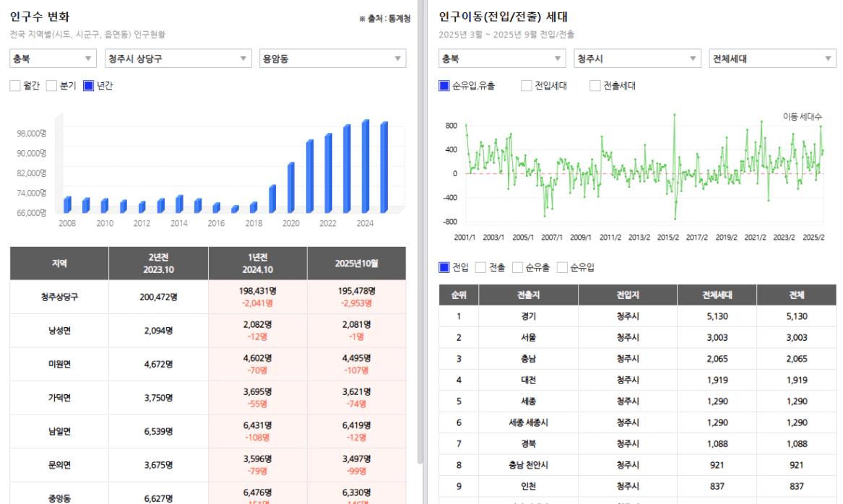Toggle the 년간 checkbox
843x504 pixels.
click(89, 86)
